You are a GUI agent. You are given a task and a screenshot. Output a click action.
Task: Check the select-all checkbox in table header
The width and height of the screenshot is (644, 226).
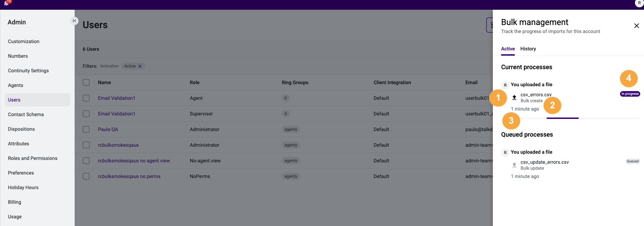[86, 82]
